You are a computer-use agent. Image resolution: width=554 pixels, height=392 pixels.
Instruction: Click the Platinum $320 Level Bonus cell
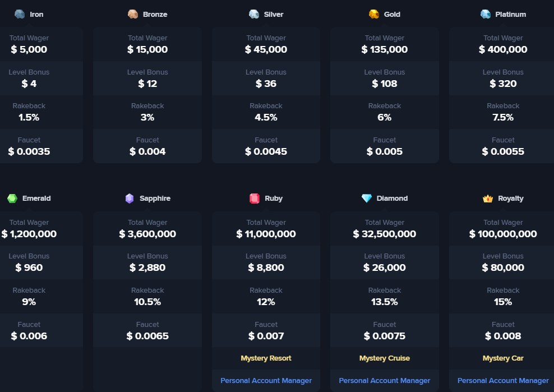click(x=503, y=78)
